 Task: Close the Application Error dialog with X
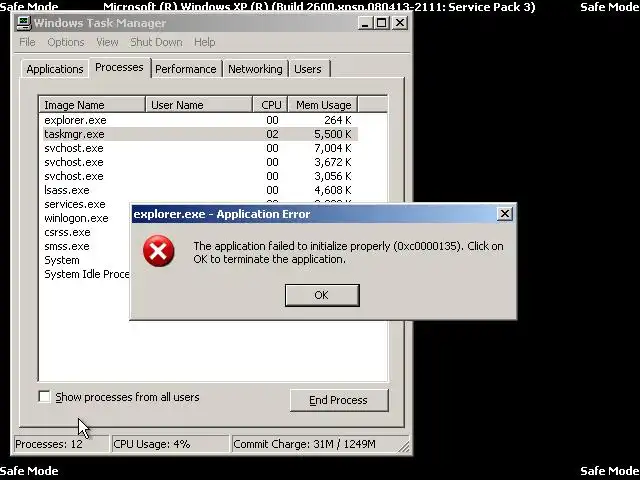[504, 213]
